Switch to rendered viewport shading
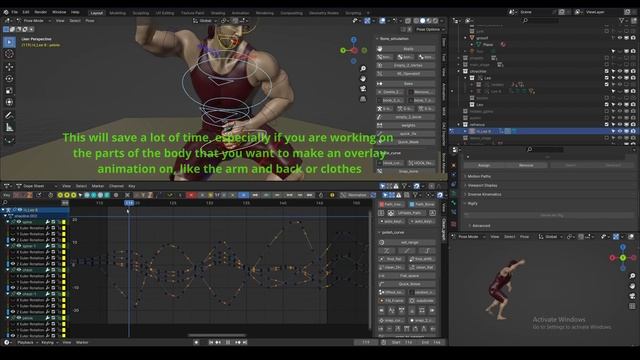Viewport: 640px width, 360px height. (436, 20)
